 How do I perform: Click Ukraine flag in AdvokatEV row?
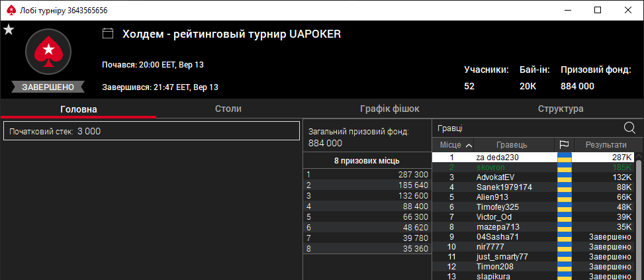(x=565, y=177)
